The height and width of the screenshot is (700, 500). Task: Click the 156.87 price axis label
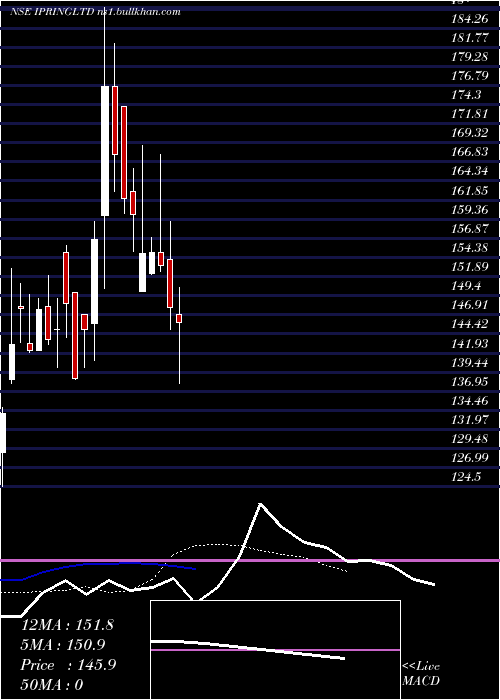(x=470, y=229)
